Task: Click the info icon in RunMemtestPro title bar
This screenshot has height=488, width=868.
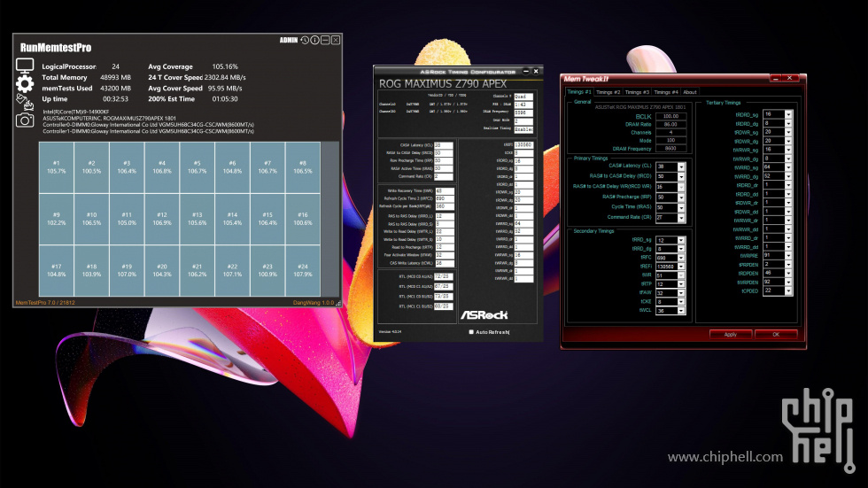Action: coord(314,41)
